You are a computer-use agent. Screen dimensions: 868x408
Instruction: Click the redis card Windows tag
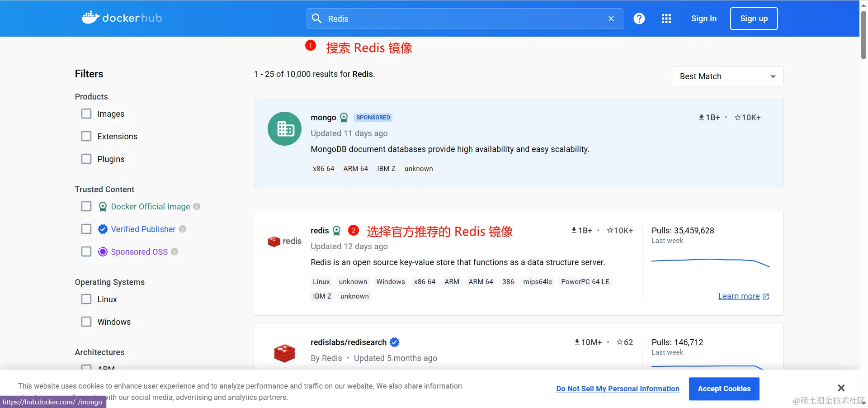[391, 282]
